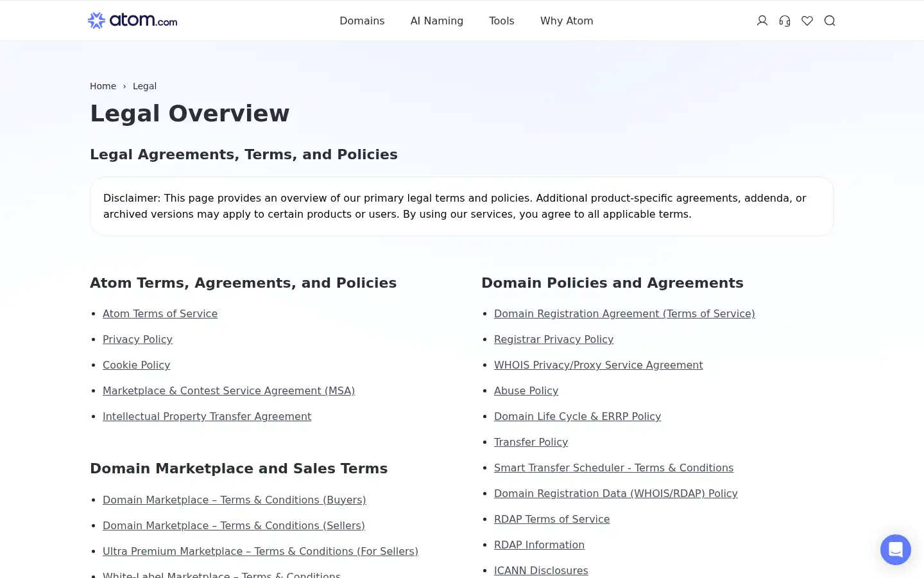Viewport: 924px width, 578px height.
Task: Open the Why Atom menu
Action: click(x=567, y=21)
